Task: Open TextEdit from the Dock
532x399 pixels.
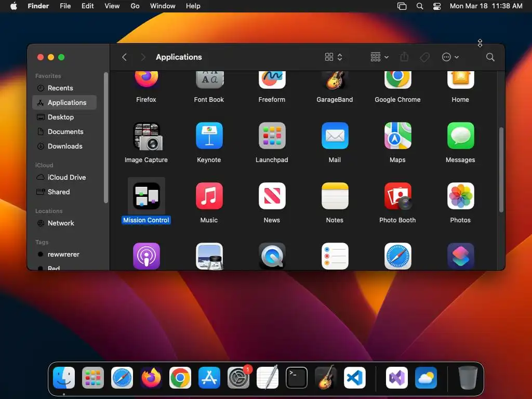Action: coord(268,377)
